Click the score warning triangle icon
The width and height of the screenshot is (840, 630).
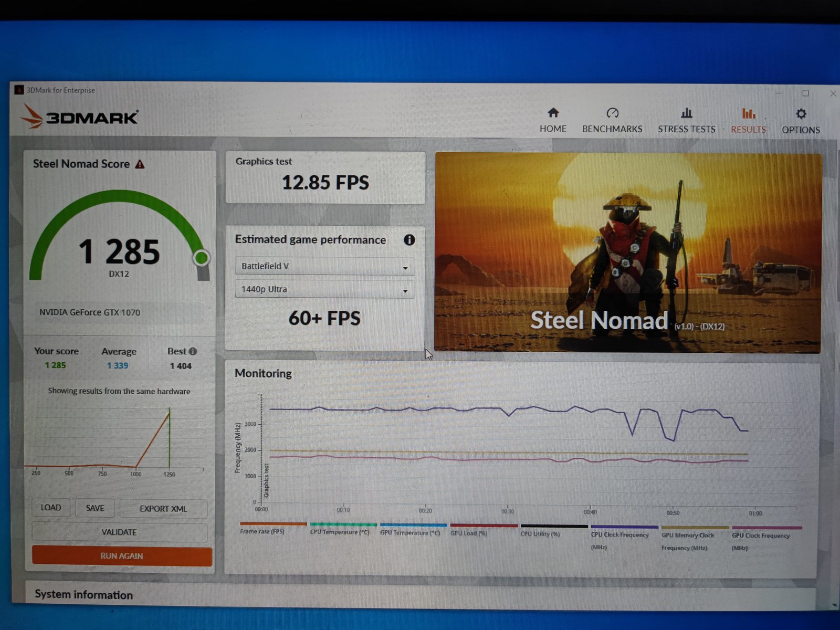click(x=140, y=164)
